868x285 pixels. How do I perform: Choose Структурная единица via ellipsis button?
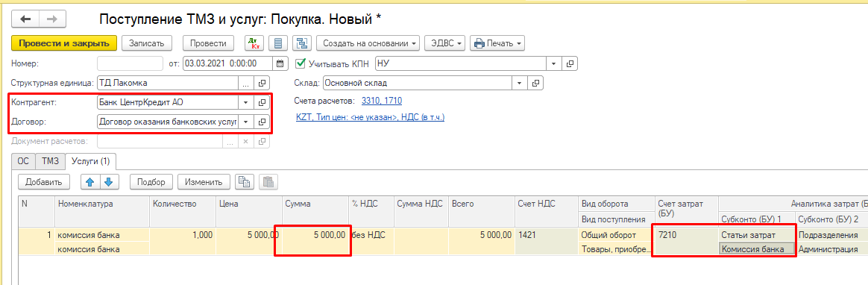point(246,83)
